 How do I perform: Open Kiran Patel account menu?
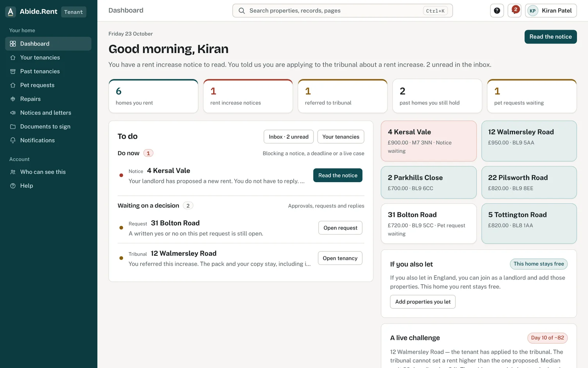551,11
